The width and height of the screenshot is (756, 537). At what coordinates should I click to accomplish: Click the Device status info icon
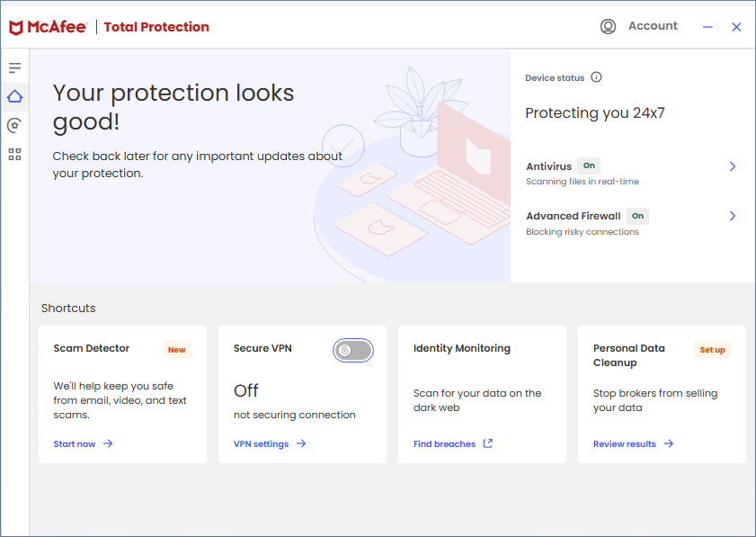(596, 77)
